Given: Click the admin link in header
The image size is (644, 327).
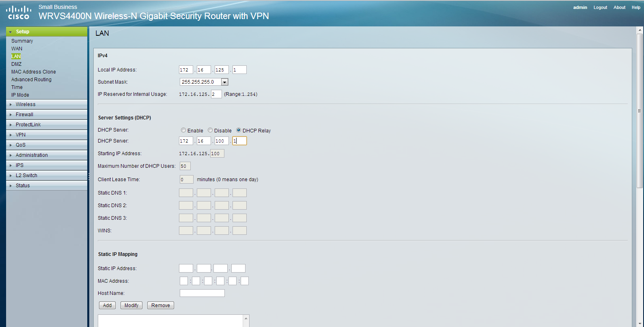Looking at the screenshot, I should (580, 7).
